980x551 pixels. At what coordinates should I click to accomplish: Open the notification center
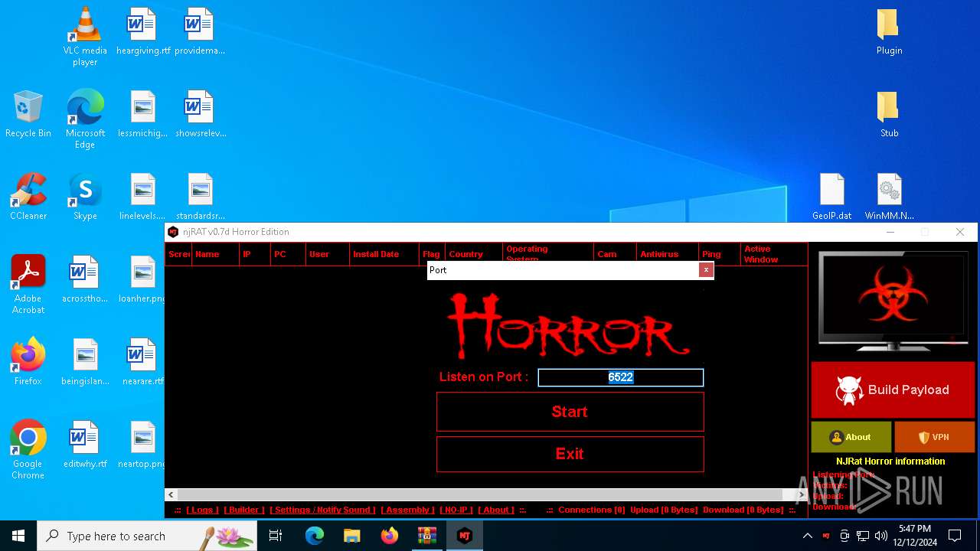(955, 536)
